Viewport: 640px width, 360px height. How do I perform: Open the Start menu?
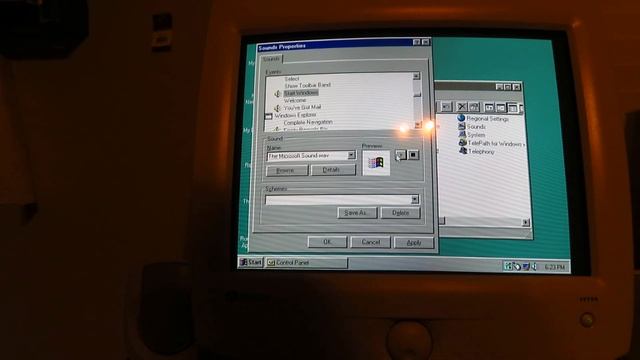[x=251, y=262]
